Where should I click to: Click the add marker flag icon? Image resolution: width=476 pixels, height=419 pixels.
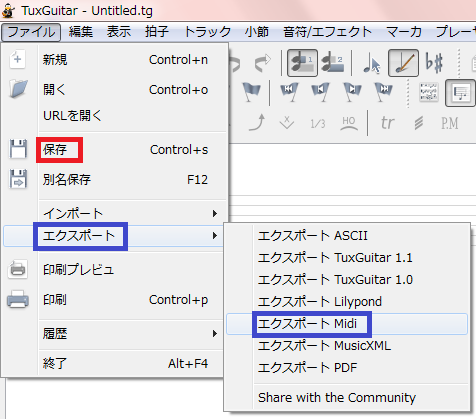(251, 92)
